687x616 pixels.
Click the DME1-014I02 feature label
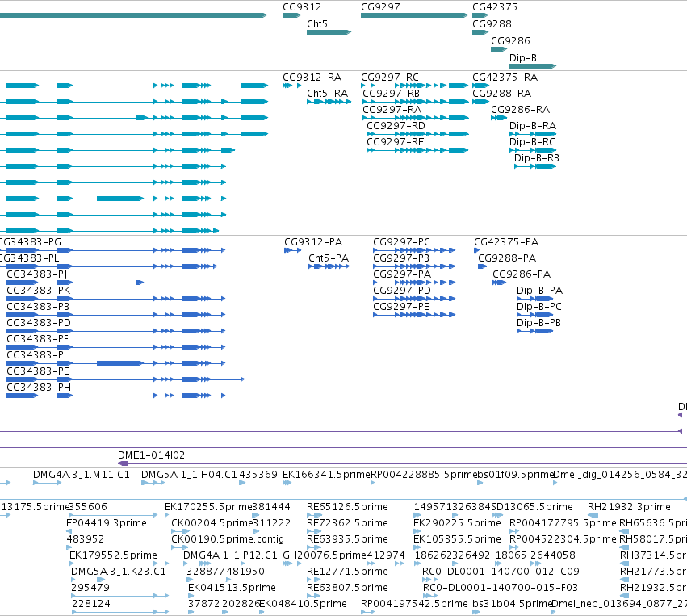(x=151, y=455)
